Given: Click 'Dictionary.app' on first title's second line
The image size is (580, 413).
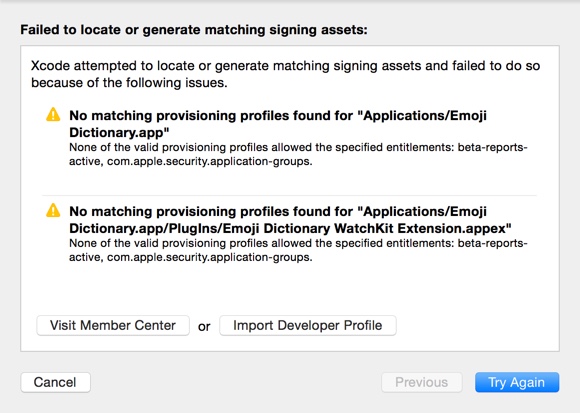Looking at the screenshot, I should pos(119,132).
